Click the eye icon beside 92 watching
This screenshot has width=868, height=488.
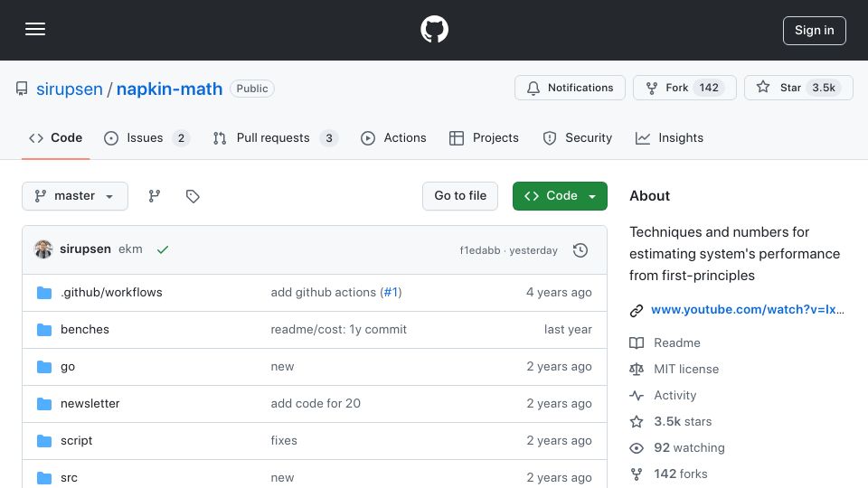point(637,448)
